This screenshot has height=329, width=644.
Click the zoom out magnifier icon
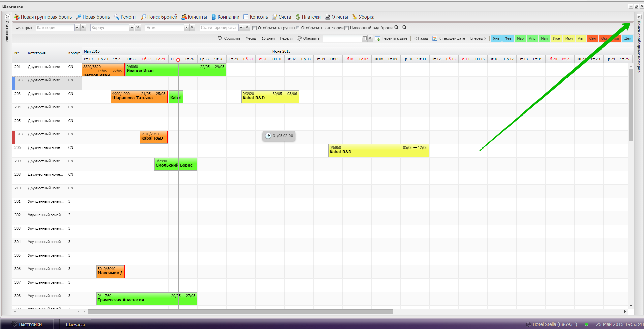(405, 28)
